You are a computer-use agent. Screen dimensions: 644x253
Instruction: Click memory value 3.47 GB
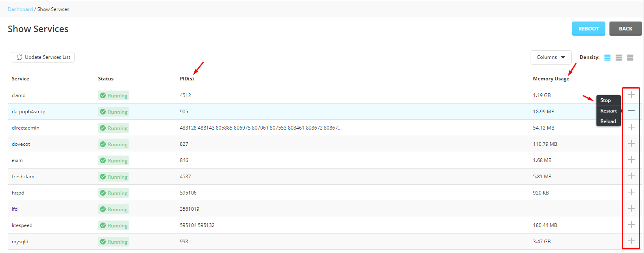click(x=542, y=242)
